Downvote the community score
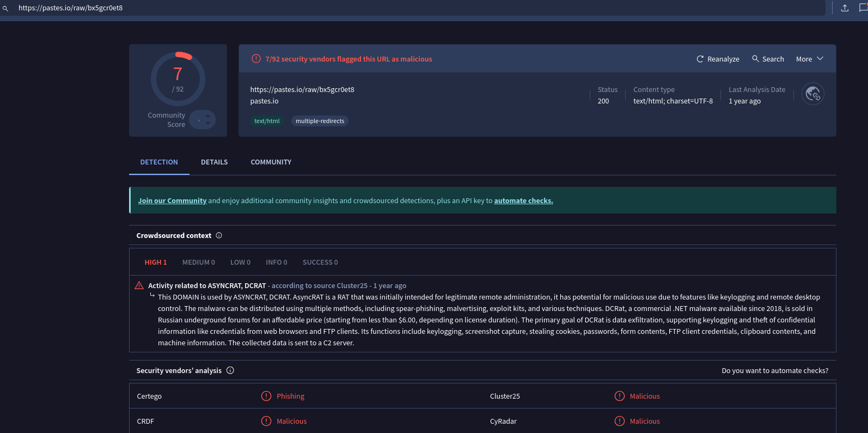868x433 pixels. click(x=208, y=124)
